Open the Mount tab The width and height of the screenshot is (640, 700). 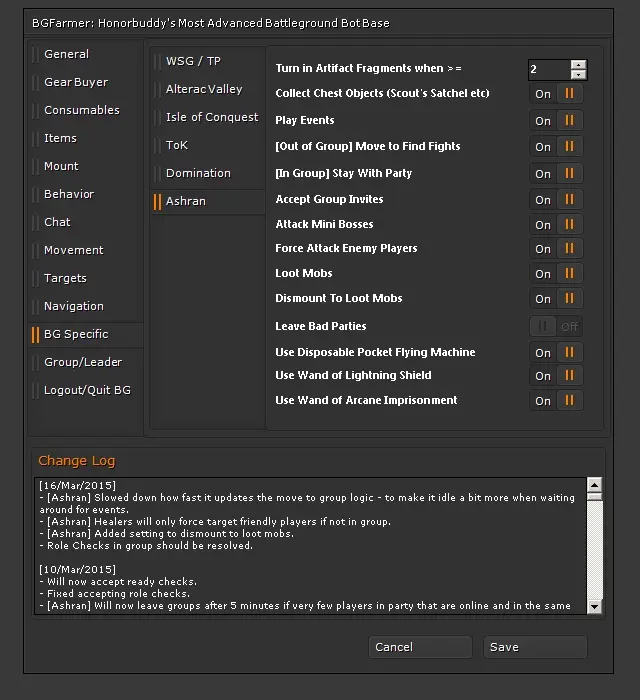(86, 167)
